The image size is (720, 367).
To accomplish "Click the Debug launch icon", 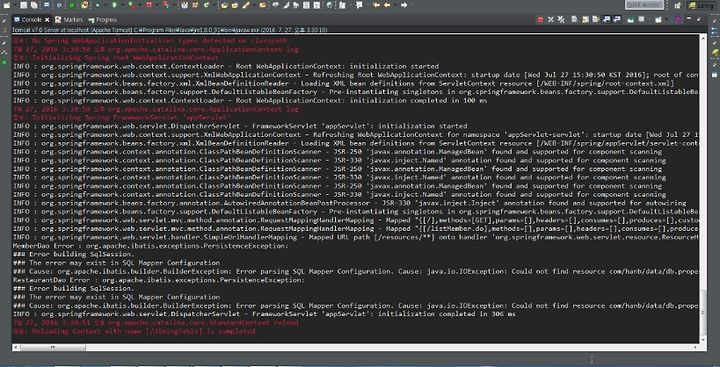I will [x=97, y=5].
